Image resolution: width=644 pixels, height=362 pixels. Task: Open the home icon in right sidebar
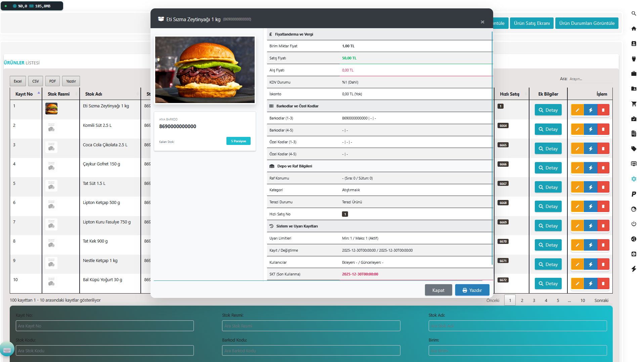coord(634,29)
